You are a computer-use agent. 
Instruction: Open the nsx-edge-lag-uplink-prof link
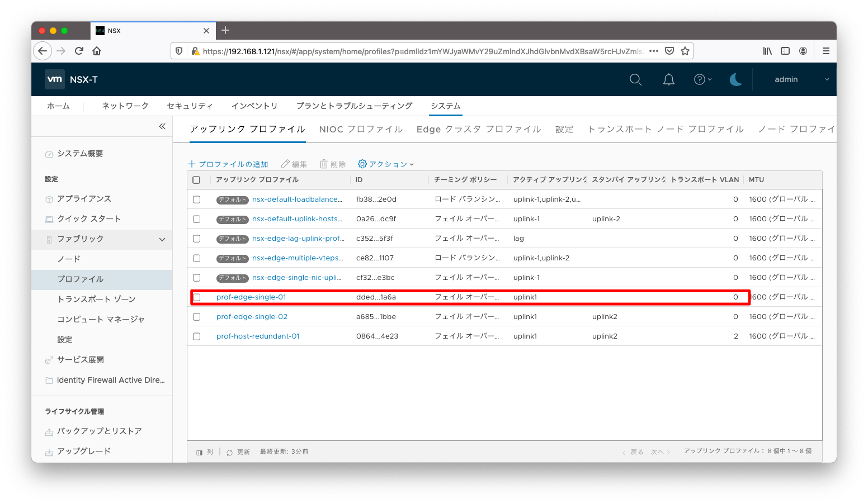tap(298, 239)
